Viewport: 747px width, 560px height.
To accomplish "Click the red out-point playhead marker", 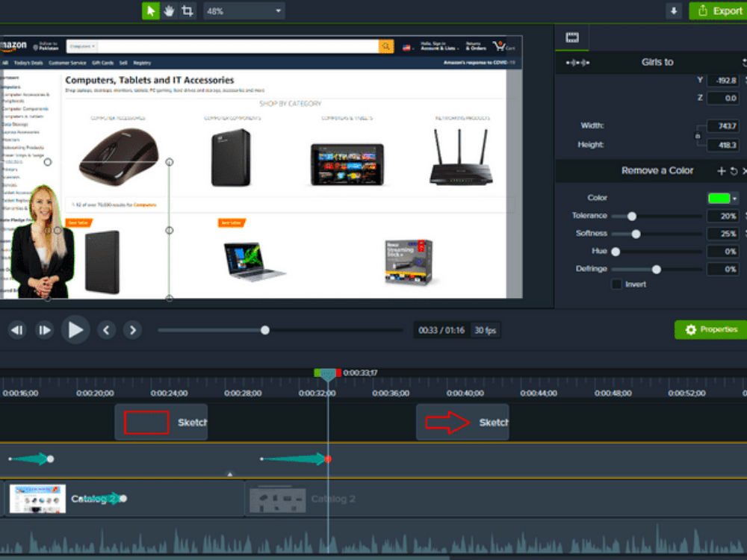I will coord(338,373).
